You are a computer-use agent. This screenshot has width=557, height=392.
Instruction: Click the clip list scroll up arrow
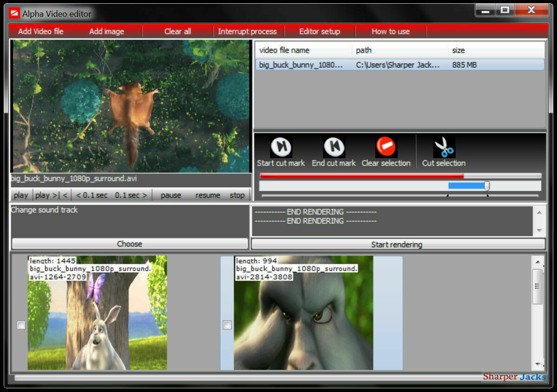[x=538, y=262]
